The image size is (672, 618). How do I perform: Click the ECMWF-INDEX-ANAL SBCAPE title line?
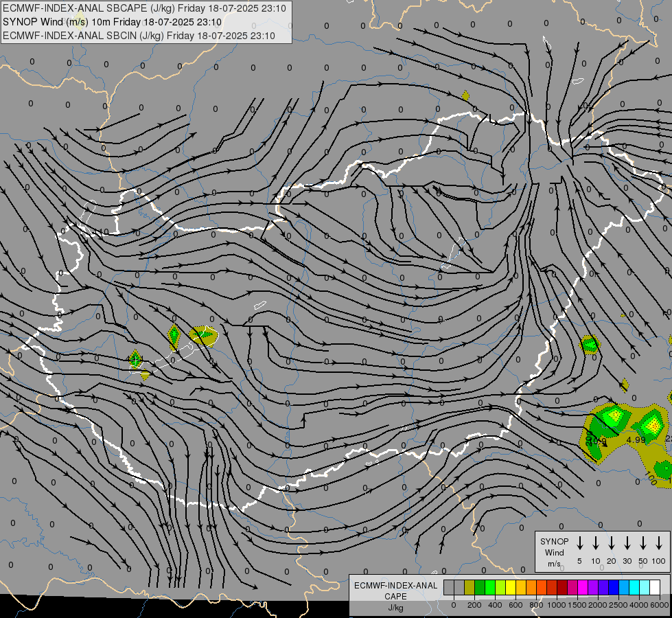(x=144, y=8)
